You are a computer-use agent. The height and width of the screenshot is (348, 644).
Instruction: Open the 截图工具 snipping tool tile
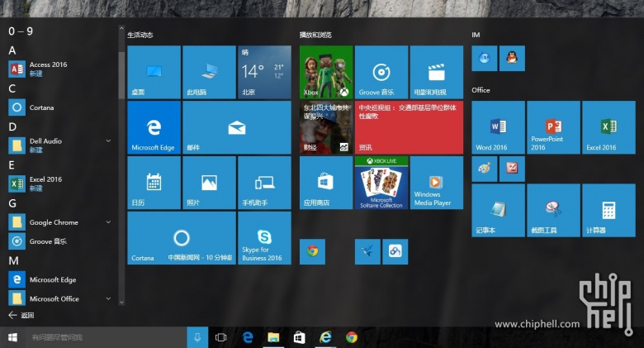tap(554, 210)
